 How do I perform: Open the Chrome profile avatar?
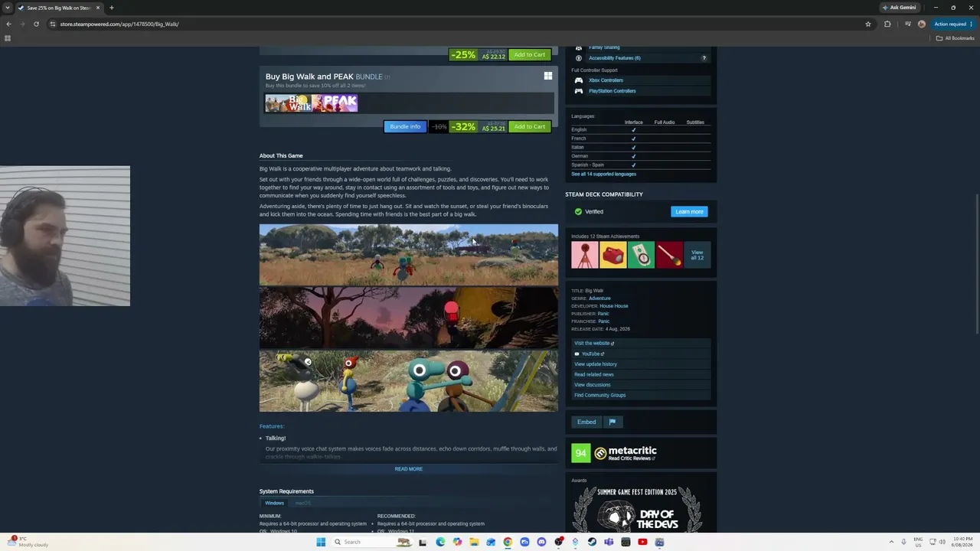tap(922, 24)
